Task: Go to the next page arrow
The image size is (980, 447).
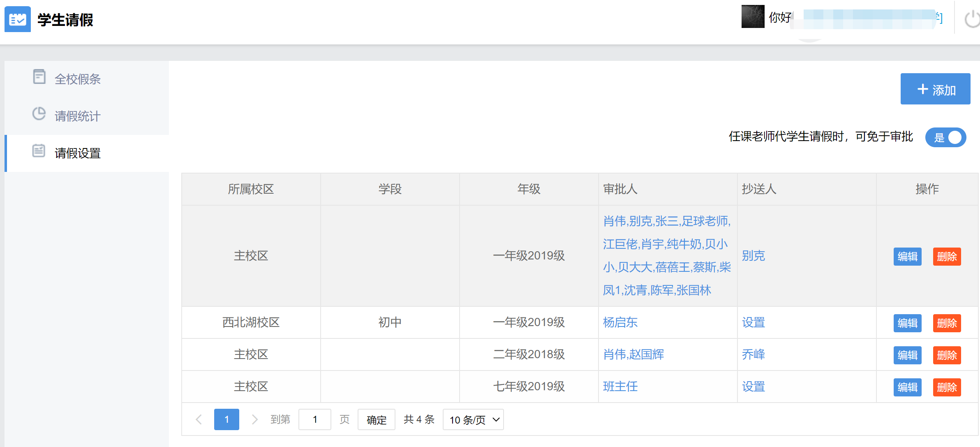Action: click(254, 419)
